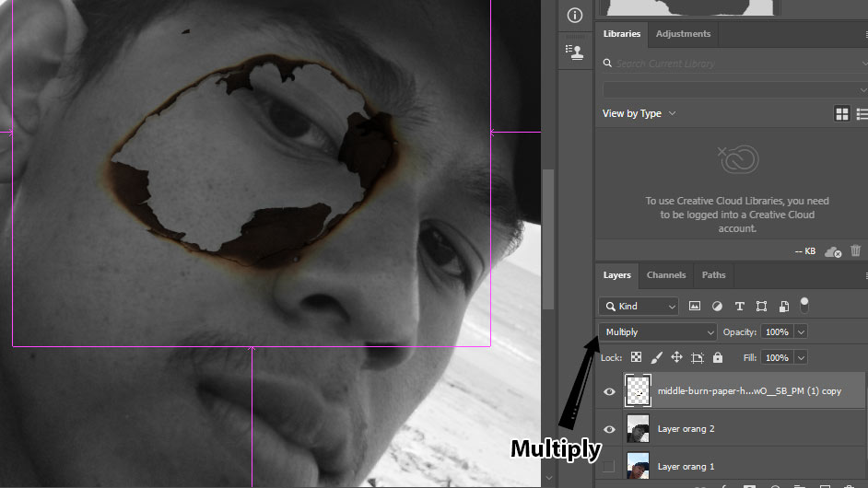Show Layer orang 1
Image resolution: width=868 pixels, height=488 pixels.
tap(608, 467)
